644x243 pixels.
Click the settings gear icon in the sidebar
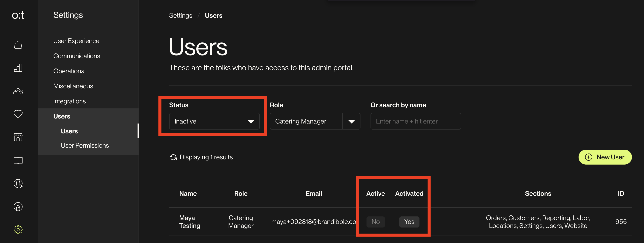pyautogui.click(x=18, y=230)
